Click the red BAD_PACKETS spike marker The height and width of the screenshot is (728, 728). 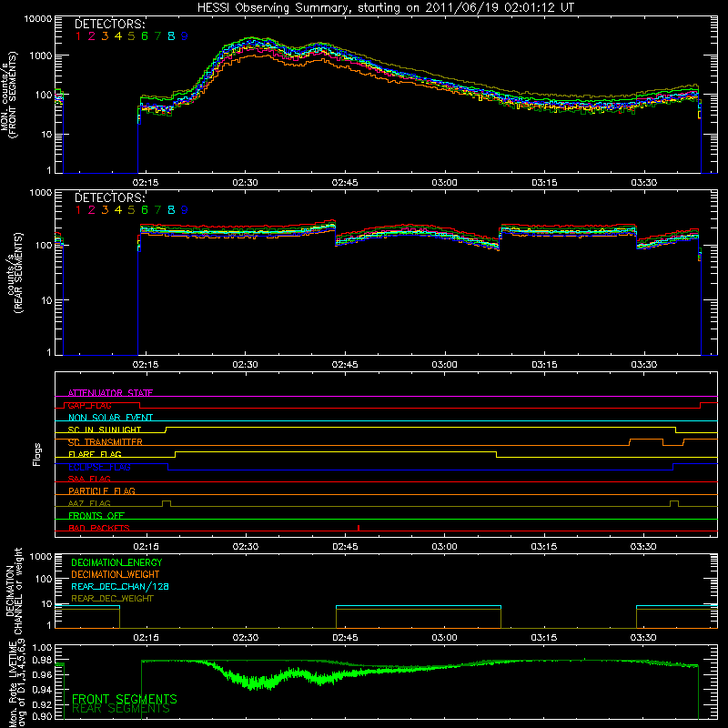(x=359, y=528)
